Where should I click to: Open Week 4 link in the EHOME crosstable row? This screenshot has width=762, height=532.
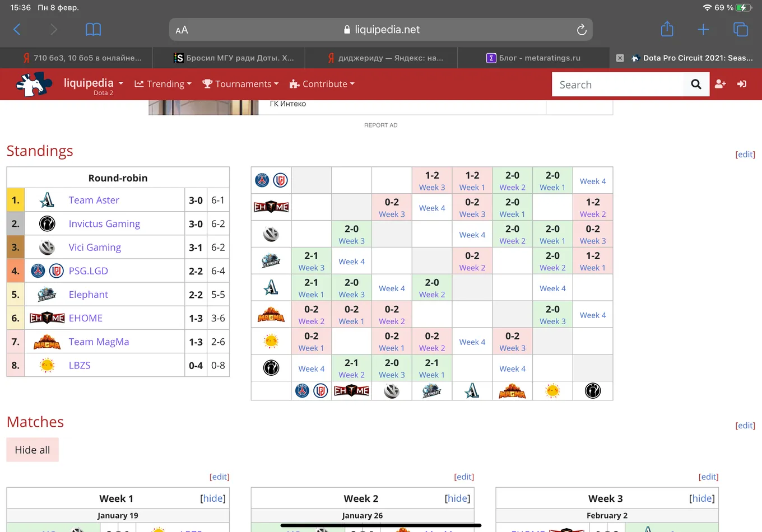click(432, 208)
